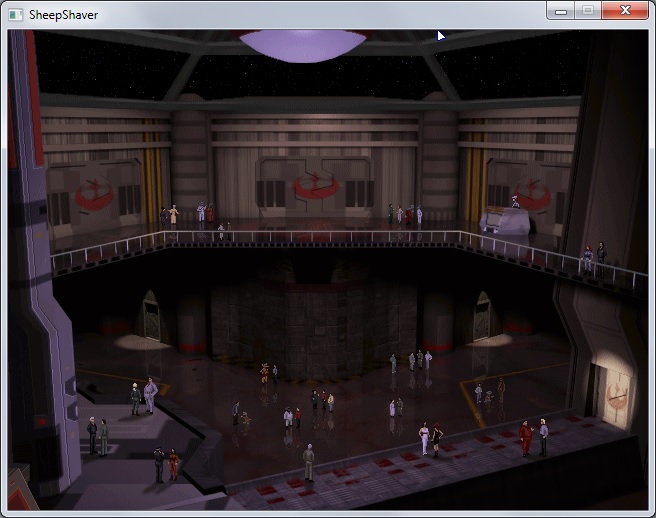Click the lit doorway with Rebel emblem at lower right
Screen dimensions: 656x518
pos(616,397)
